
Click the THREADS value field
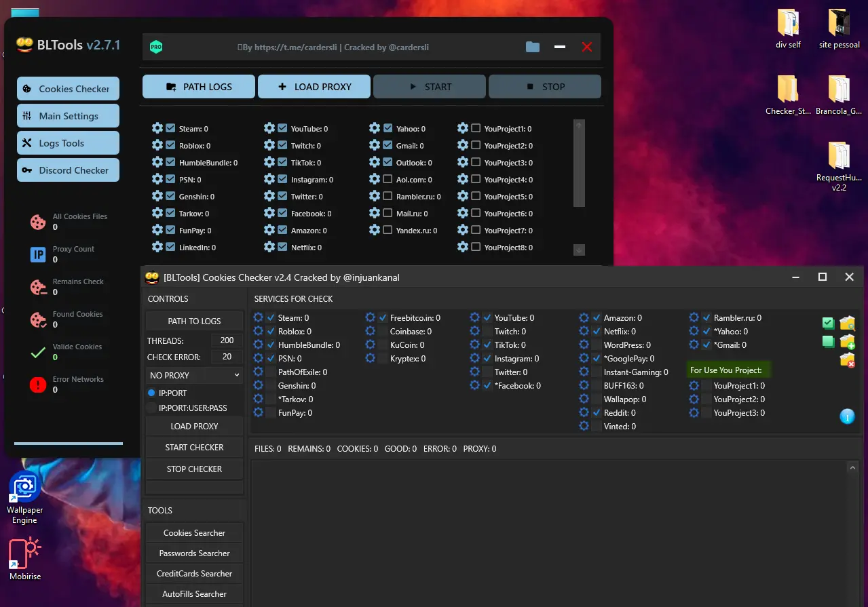227,340
